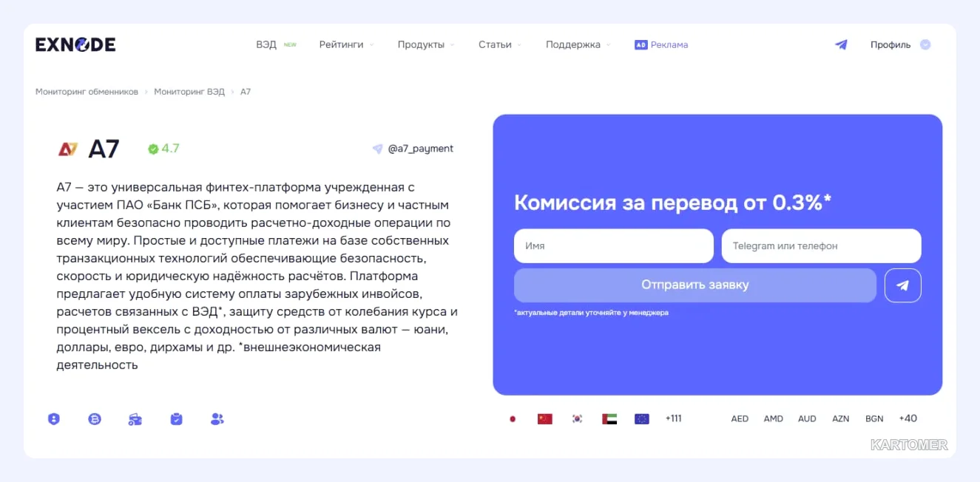Click the 4.7 rating value
Screen dimensions: 980x482
click(171, 149)
